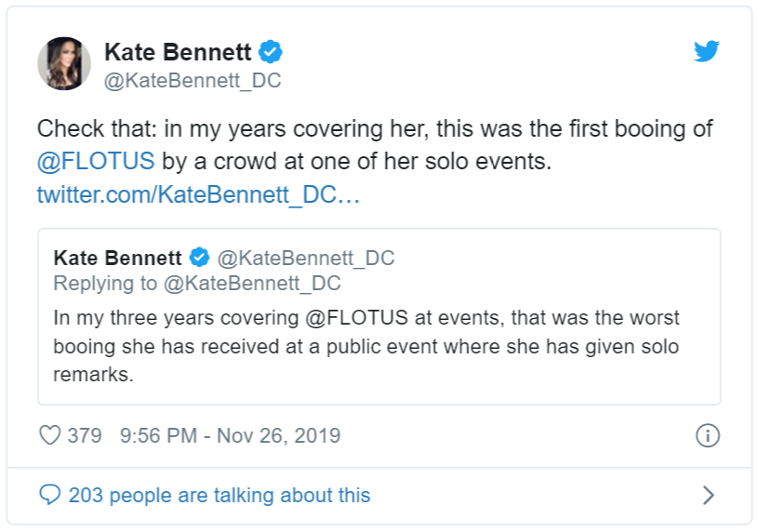Expand the conversation with the right chevron
The image size is (758, 532).
click(708, 495)
